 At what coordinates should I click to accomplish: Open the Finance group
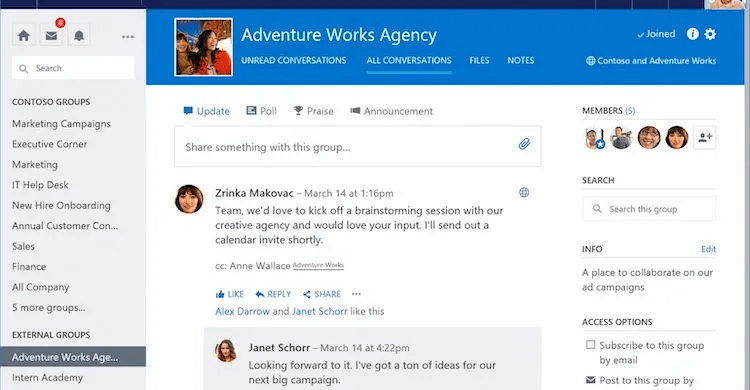(29, 267)
